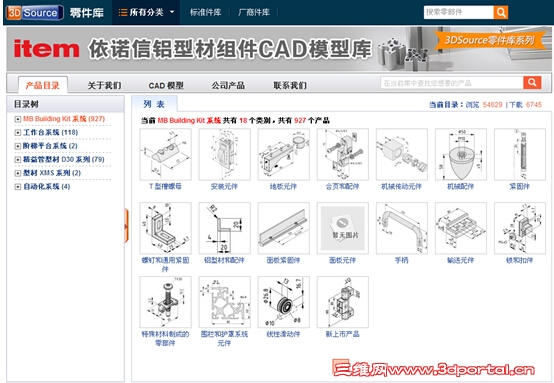Open 工作台系统 (118) tree link
The width and height of the screenshot is (554, 383).
coord(51,132)
